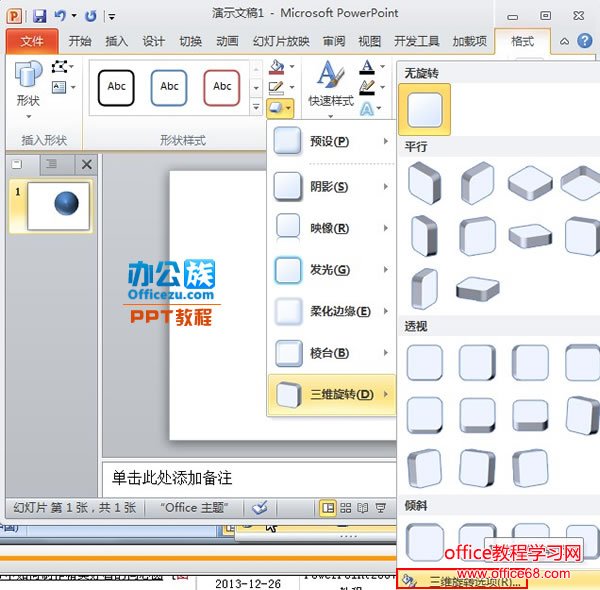Apply the red outline Abc shape style
Screen dimensions: 600x590
[x=222, y=88]
